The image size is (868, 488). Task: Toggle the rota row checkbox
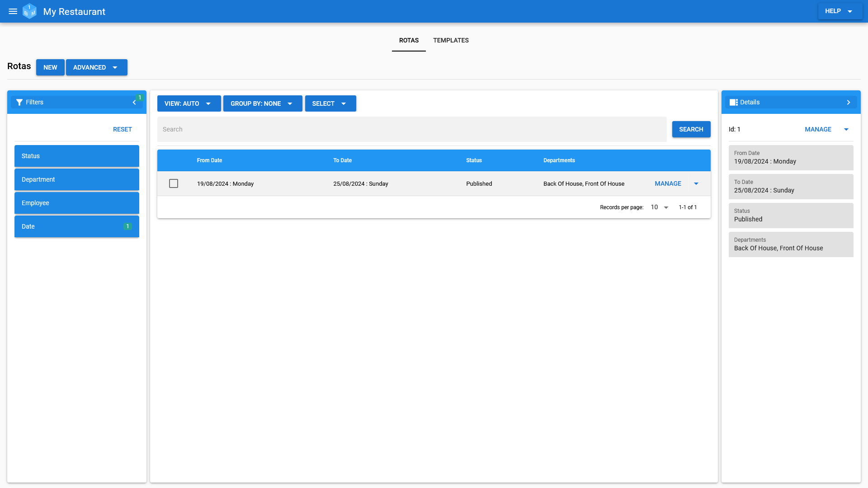click(x=174, y=183)
